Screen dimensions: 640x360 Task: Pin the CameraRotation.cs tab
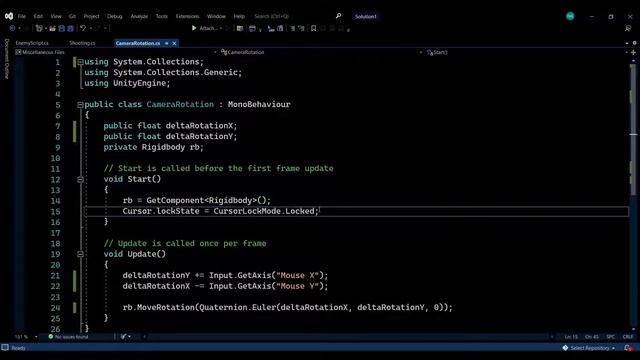coord(167,43)
